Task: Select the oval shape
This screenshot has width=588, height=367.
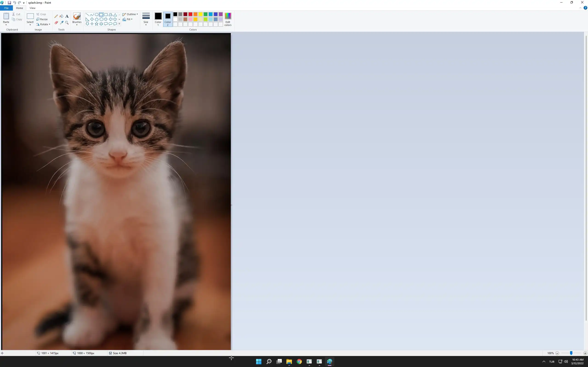Action: tap(96, 14)
